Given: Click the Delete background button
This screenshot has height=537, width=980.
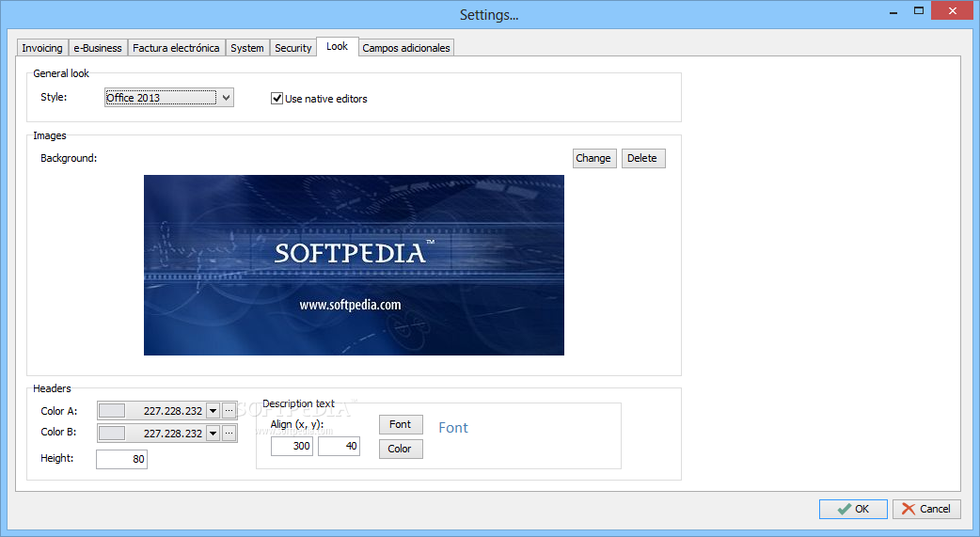Looking at the screenshot, I should pyautogui.click(x=642, y=158).
